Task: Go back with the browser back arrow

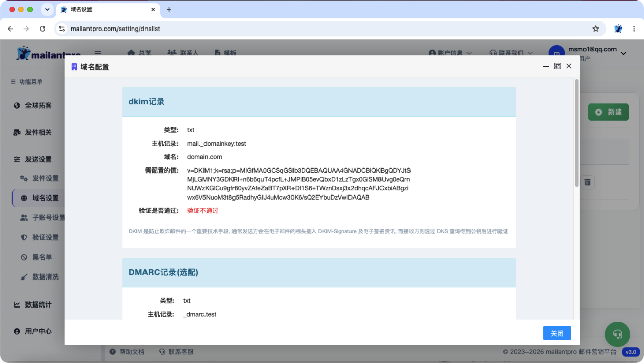Action: coord(10,29)
